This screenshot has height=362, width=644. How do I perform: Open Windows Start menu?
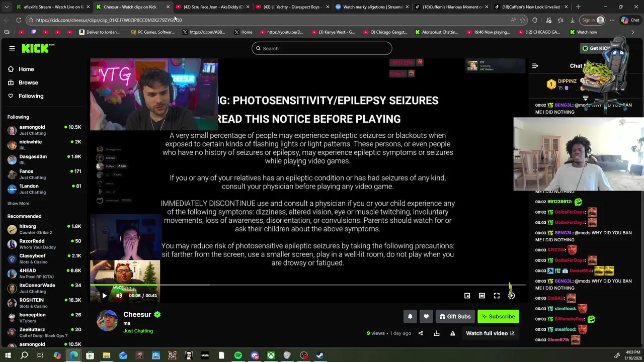8,355
